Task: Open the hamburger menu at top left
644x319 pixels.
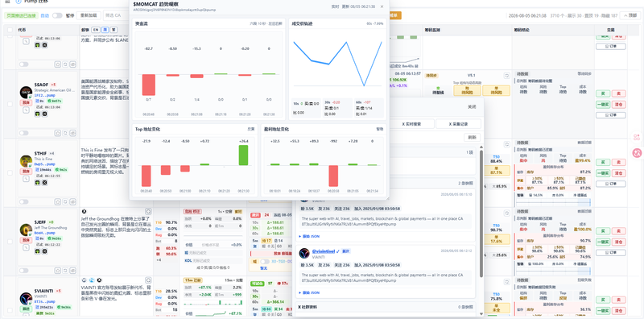Action: (x=7, y=2)
